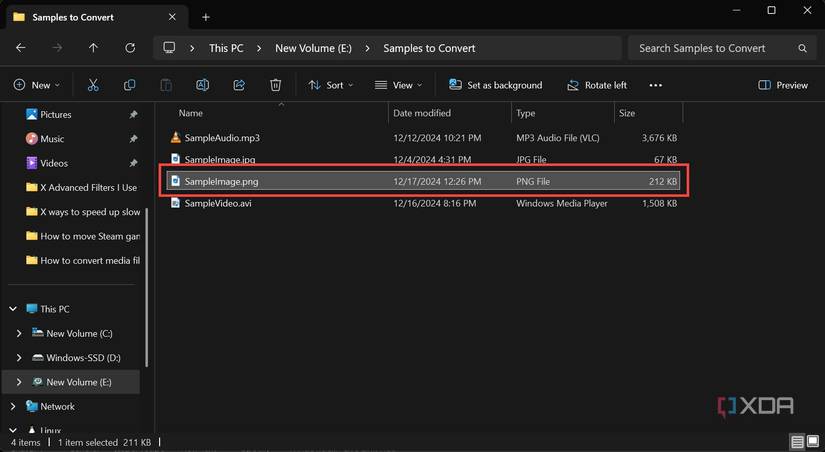Refresh the folder with the reload icon
The height and width of the screenshot is (452, 825).
click(x=130, y=48)
